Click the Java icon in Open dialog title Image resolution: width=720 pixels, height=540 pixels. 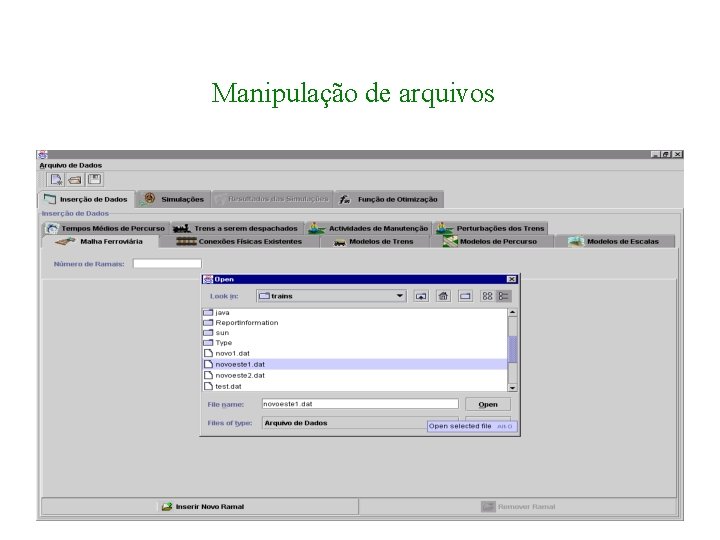[208, 279]
